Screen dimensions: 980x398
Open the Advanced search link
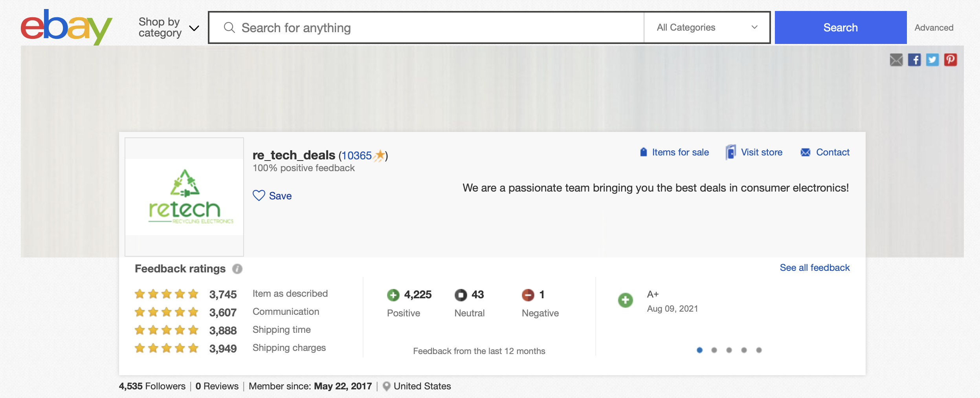934,27
